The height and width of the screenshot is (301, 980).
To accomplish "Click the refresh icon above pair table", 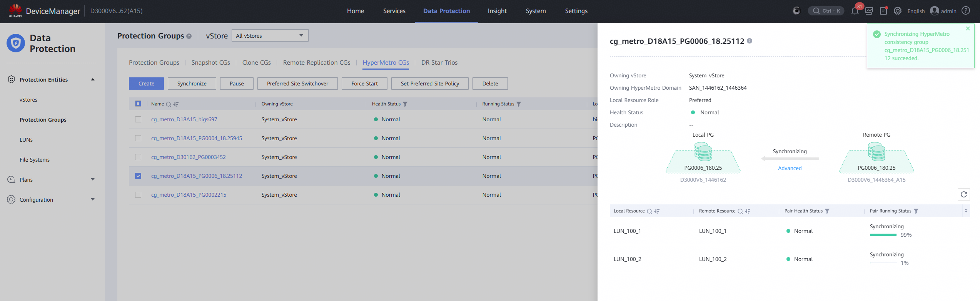I will point(963,194).
